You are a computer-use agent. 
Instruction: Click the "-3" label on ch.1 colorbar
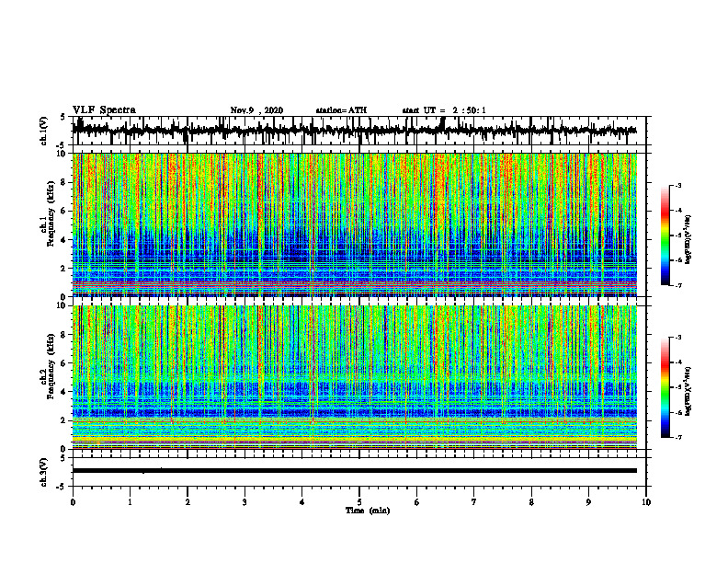tap(678, 186)
